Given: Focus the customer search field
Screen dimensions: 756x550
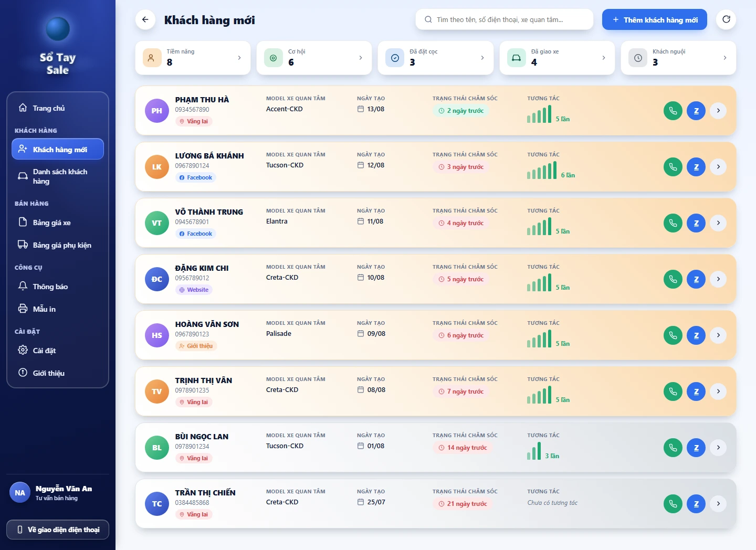Looking at the screenshot, I should coord(505,19).
